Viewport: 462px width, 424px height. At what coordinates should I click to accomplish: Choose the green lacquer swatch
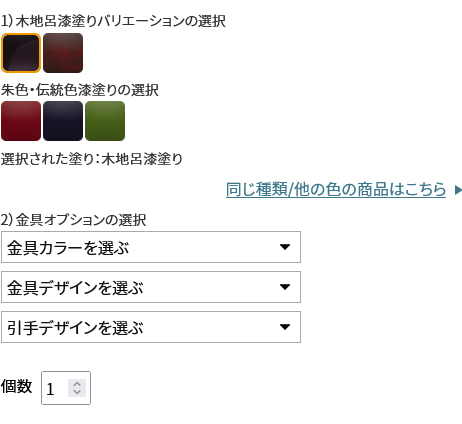pyautogui.click(x=105, y=121)
